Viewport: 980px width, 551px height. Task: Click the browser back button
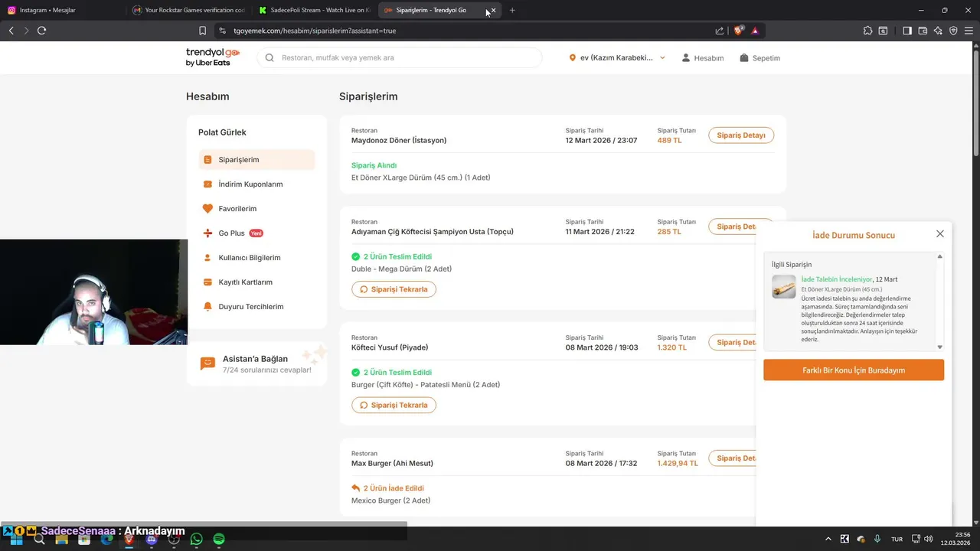pos(11,31)
